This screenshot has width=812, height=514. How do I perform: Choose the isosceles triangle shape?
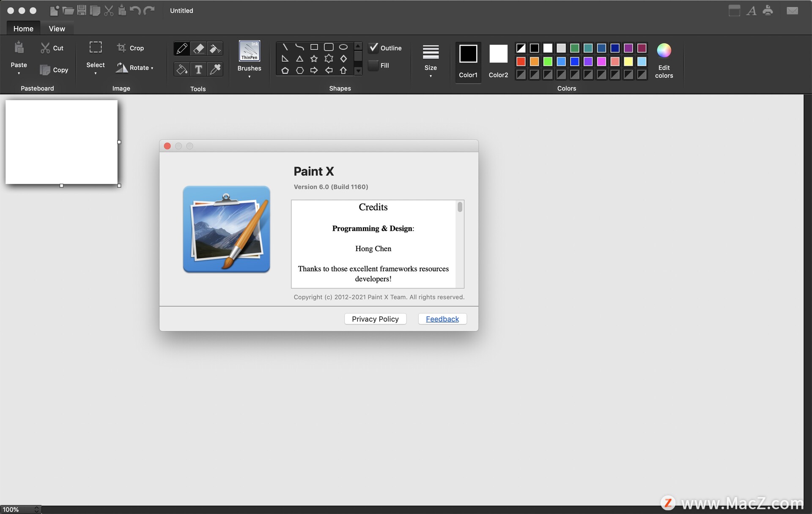tap(299, 59)
